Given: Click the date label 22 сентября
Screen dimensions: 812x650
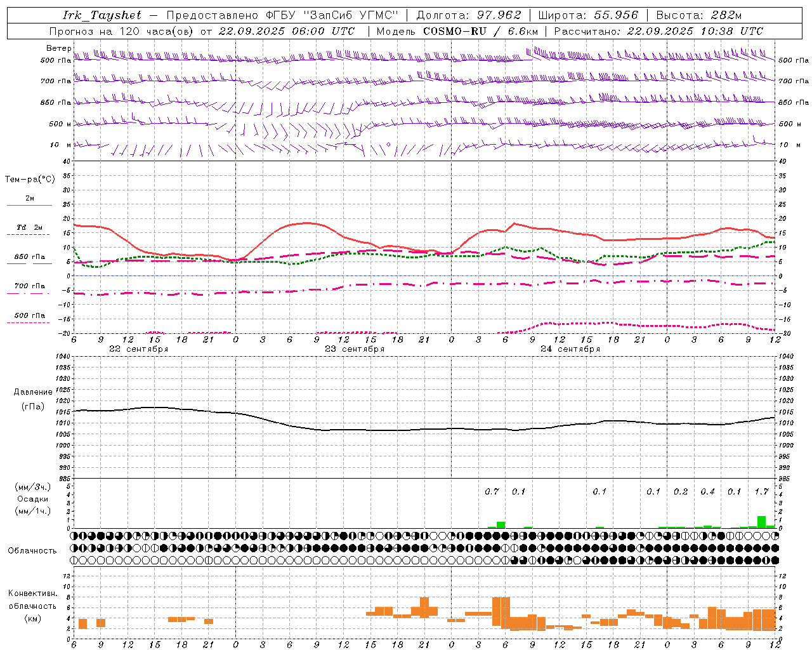Looking at the screenshot, I should pyautogui.click(x=138, y=349).
